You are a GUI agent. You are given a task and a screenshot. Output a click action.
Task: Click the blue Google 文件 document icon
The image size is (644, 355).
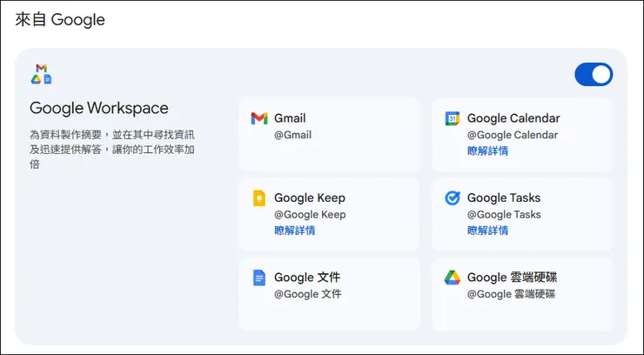(x=259, y=278)
